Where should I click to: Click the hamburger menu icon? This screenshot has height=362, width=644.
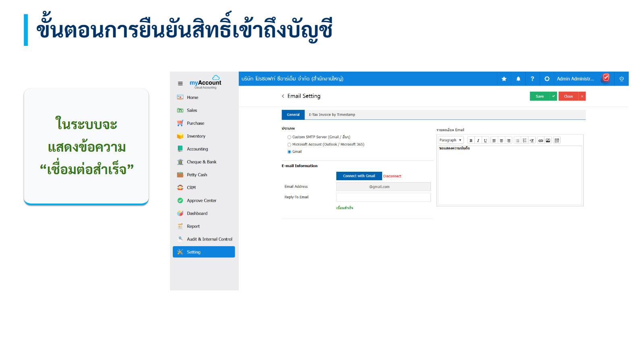pyautogui.click(x=180, y=84)
